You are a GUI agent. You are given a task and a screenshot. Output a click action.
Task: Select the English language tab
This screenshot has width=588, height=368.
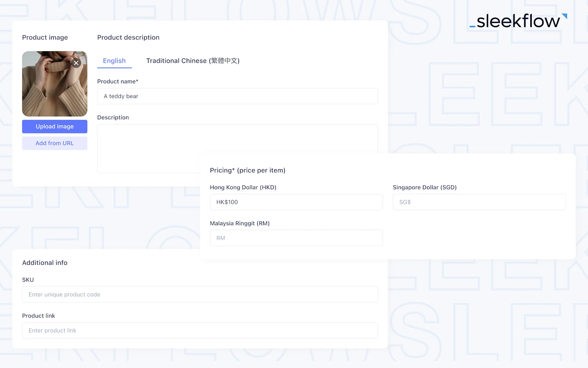[x=114, y=61]
